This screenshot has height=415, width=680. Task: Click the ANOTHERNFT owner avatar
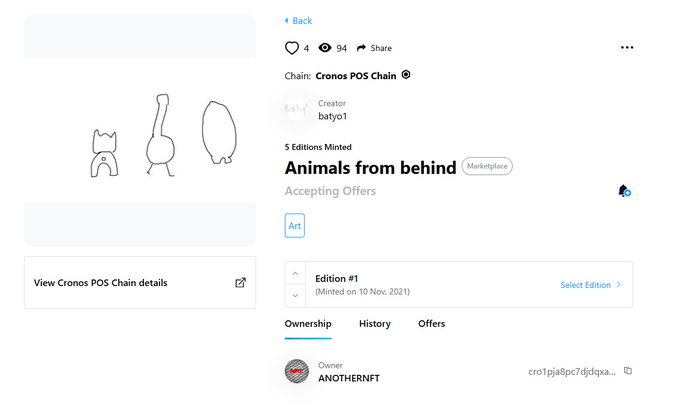coord(297,371)
